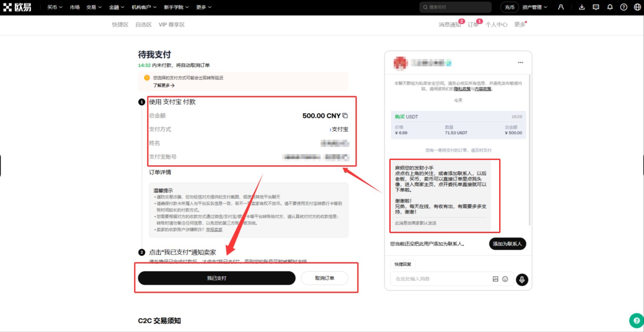
Task: Open the chat three-dot options menu
Action: [520, 62]
